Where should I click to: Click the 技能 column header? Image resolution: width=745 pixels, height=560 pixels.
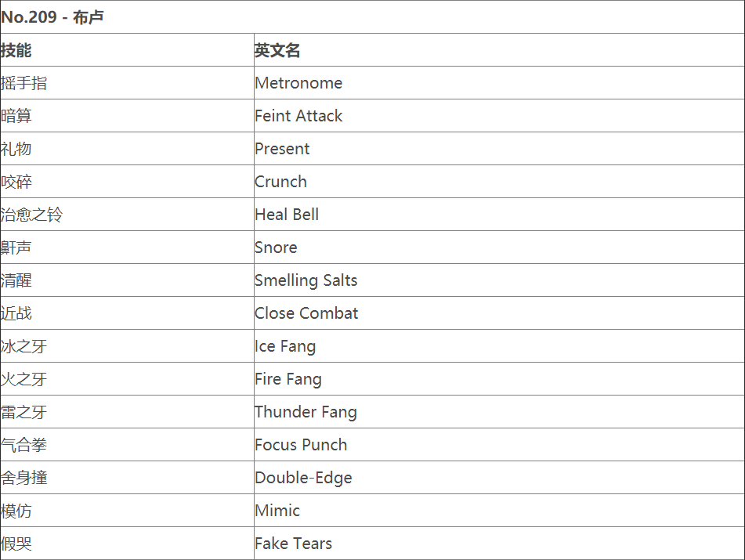point(16,50)
